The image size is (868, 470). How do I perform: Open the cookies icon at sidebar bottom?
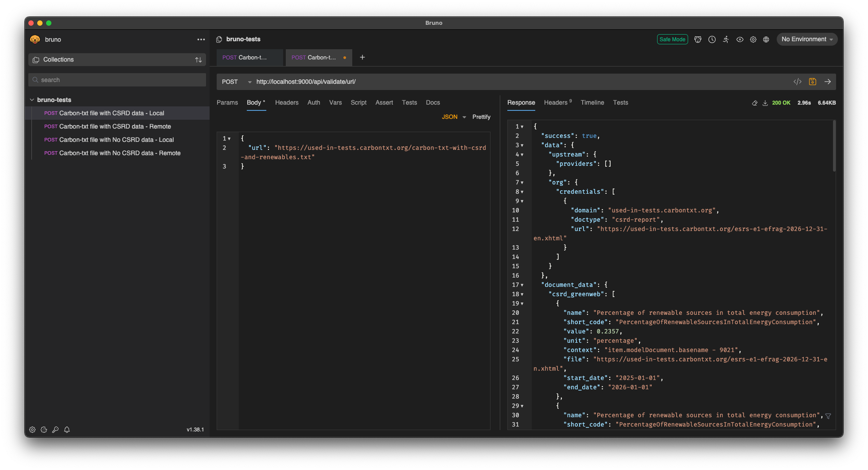(x=44, y=430)
